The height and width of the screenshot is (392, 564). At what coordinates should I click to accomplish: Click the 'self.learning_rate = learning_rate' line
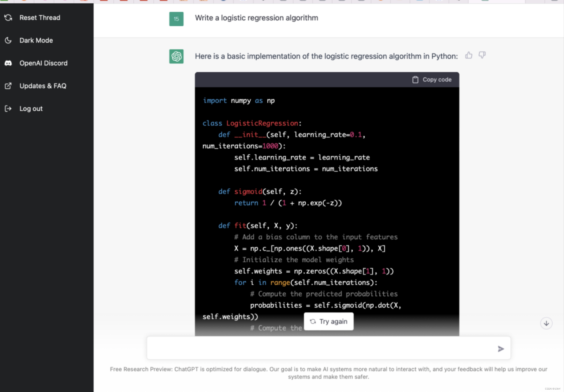[x=302, y=157]
